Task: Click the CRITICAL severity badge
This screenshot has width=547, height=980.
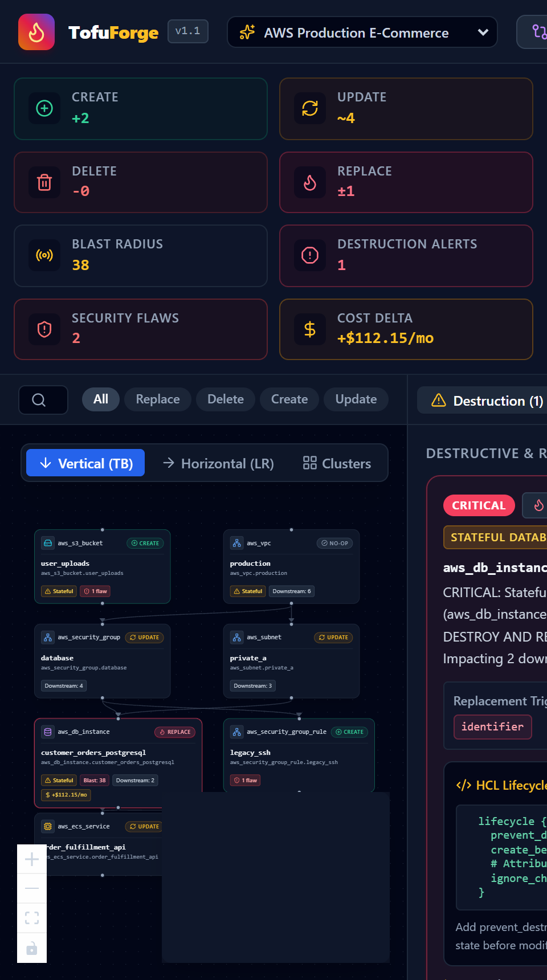Action: [x=479, y=505]
